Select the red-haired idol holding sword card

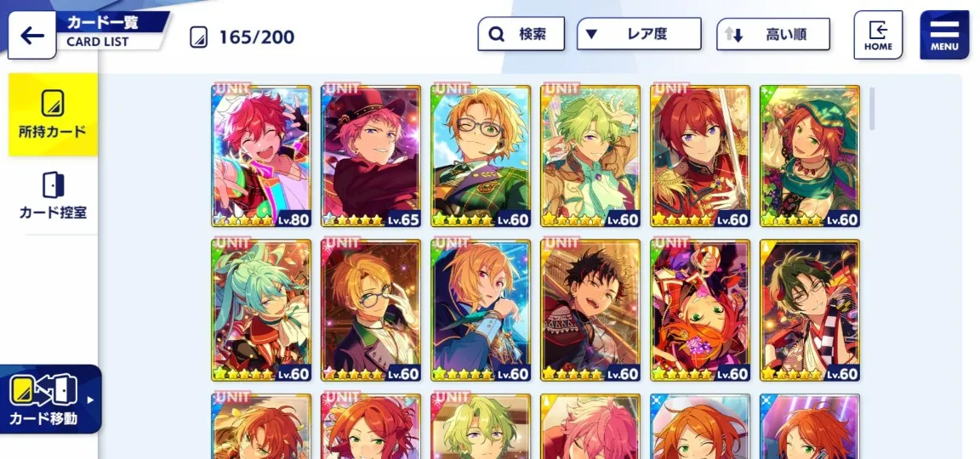tap(700, 156)
